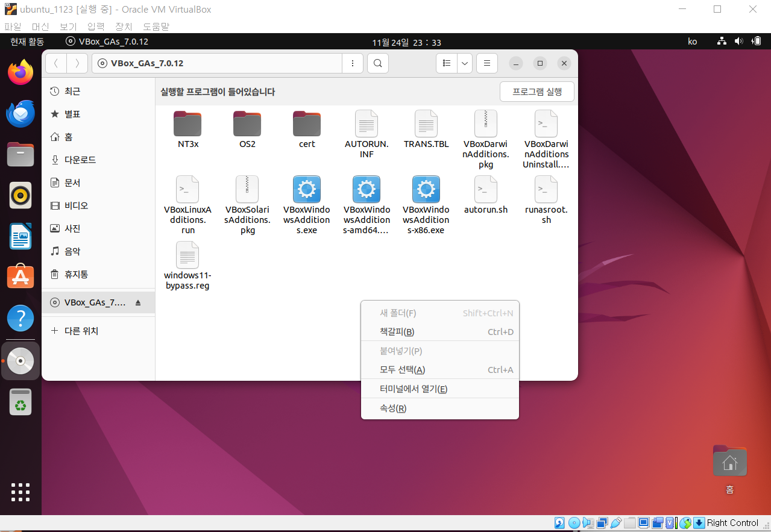Open view options dropdown arrow
The height and width of the screenshot is (532, 771).
click(465, 63)
